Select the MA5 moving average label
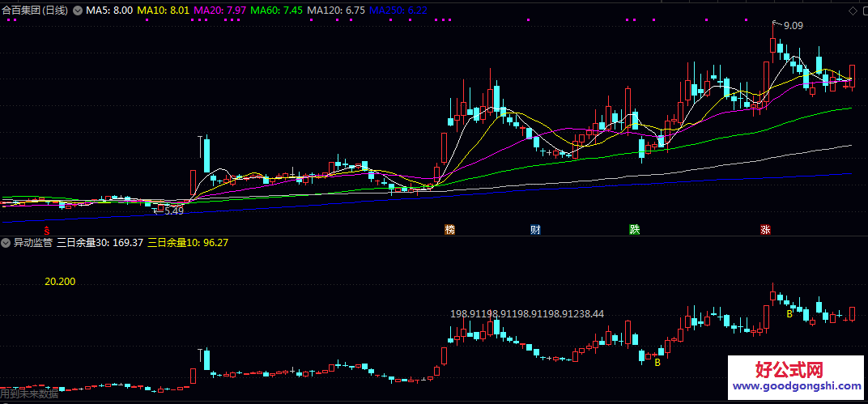Image resolution: width=868 pixels, height=404 pixels. (109, 11)
